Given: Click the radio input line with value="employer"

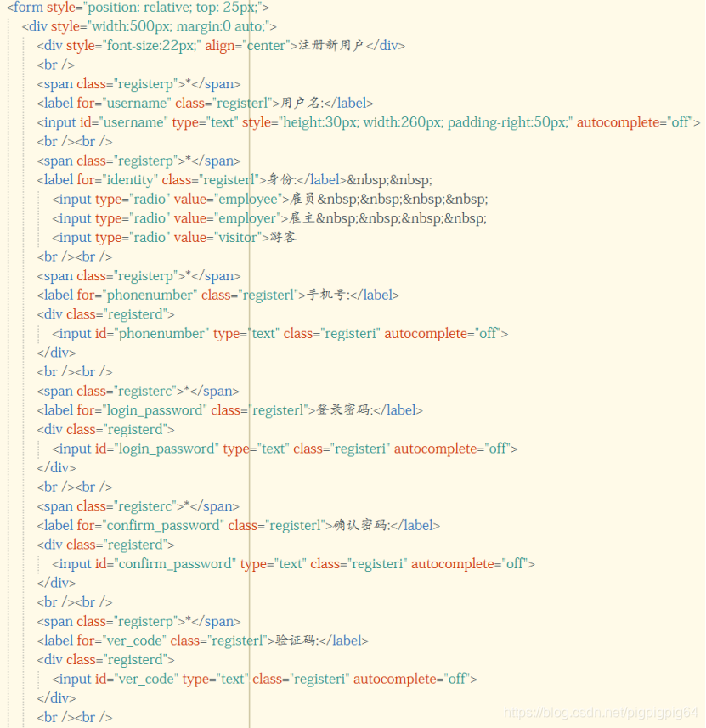Looking at the screenshot, I should coord(270,218).
